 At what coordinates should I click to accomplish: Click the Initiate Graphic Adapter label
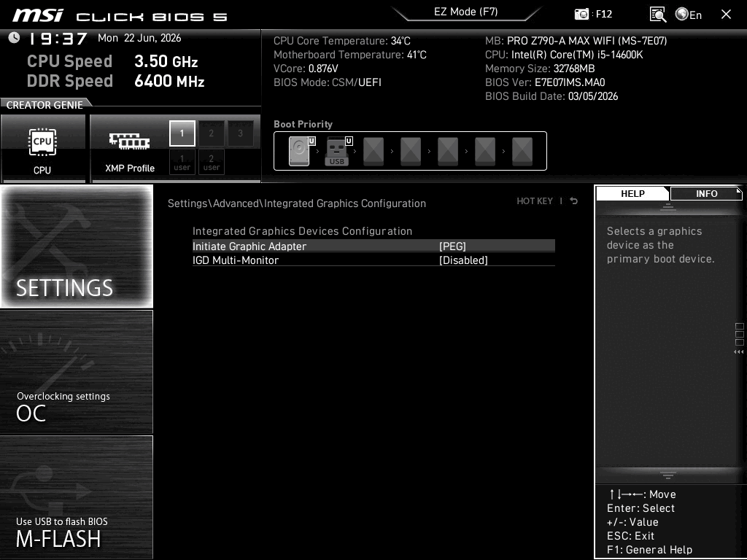249,246
